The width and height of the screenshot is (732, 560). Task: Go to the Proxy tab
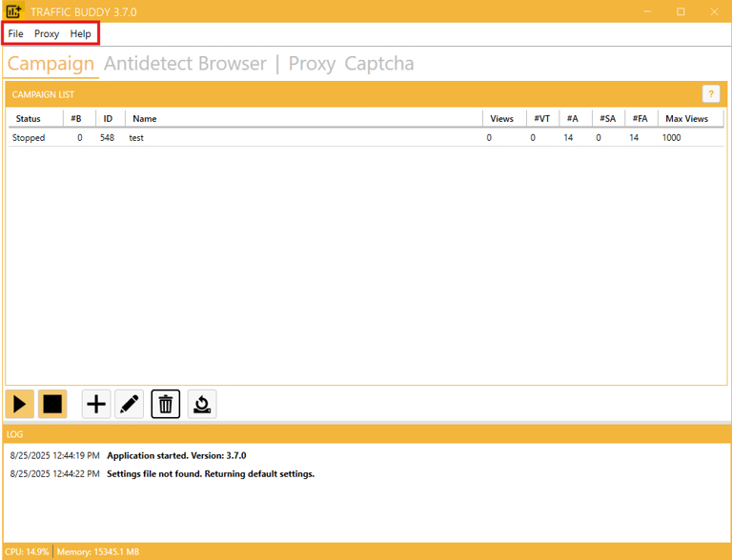(x=312, y=64)
